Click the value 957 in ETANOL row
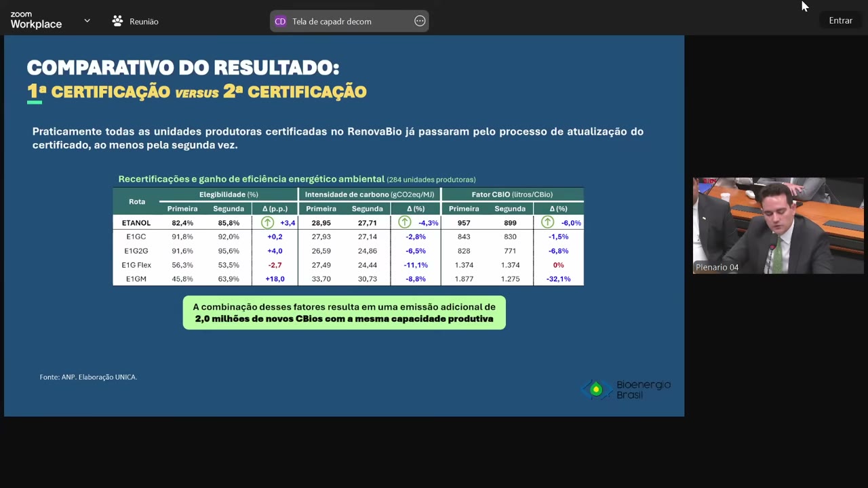 (464, 223)
